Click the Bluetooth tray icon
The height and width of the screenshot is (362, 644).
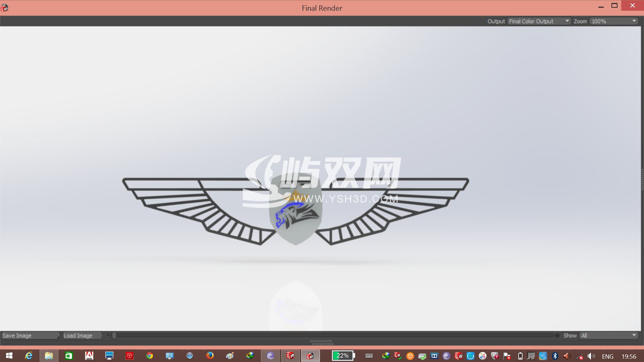point(555,356)
